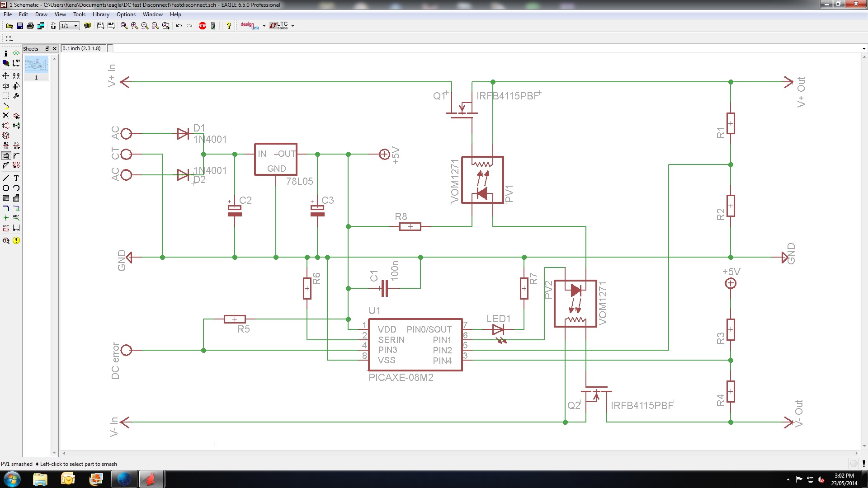Undo the last action
Image resolution: width=868 pixels, height=488 pixels.
(x=179, y=26)
